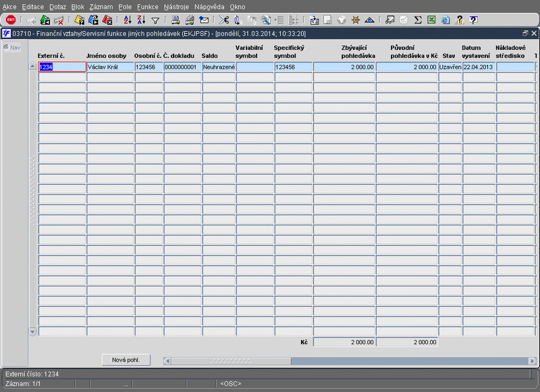
Task: Click the blue execute-query toolbar icon
Action: pos(93,20)
